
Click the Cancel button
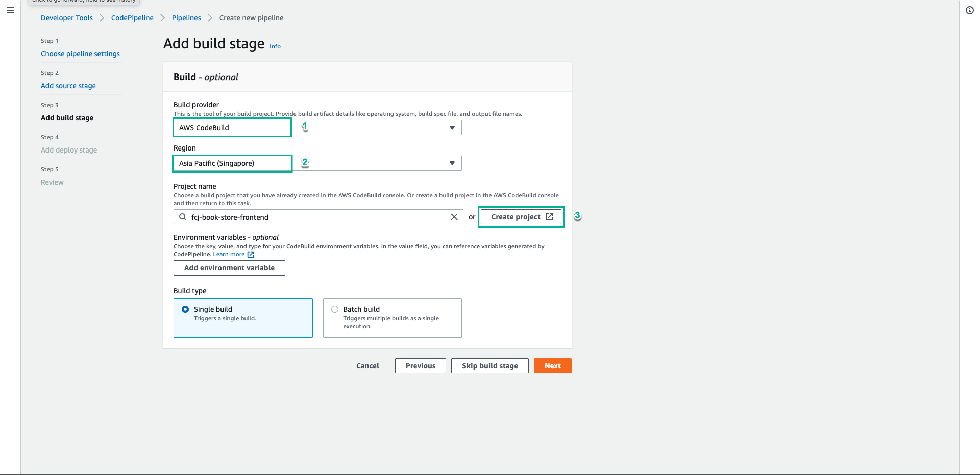[x=367, y=366]
